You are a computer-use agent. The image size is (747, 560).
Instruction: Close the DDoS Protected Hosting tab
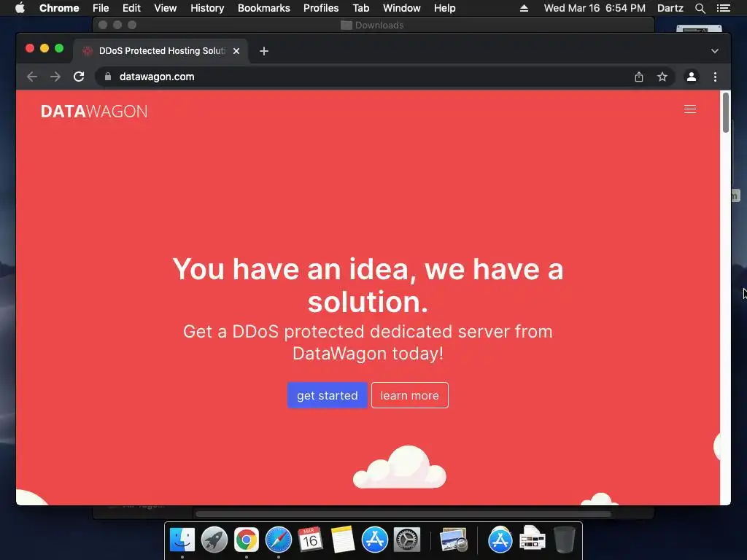tap(236, 51)
